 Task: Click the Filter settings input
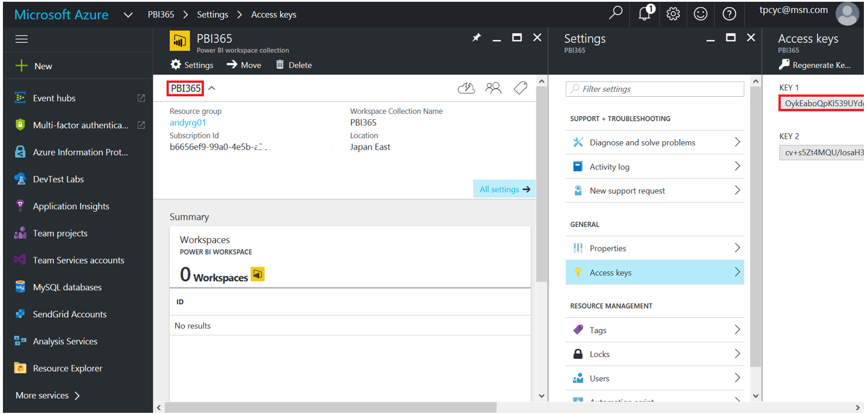(655, 89)
